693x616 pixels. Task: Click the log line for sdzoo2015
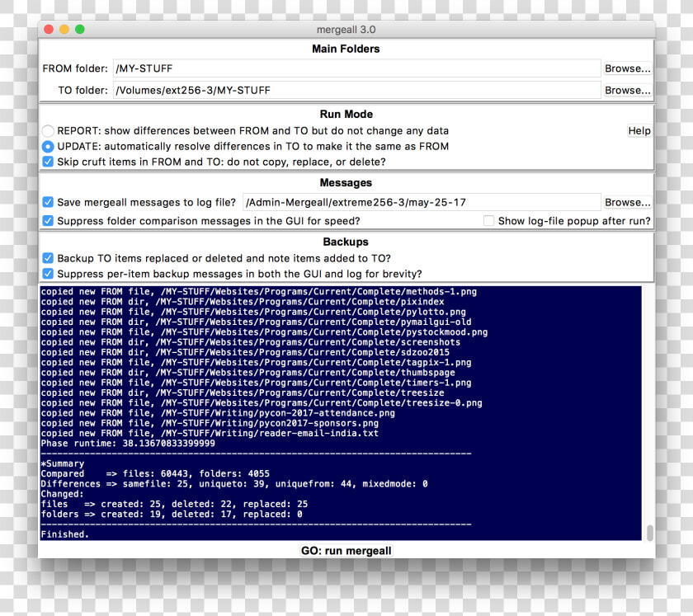coord(245,352)
